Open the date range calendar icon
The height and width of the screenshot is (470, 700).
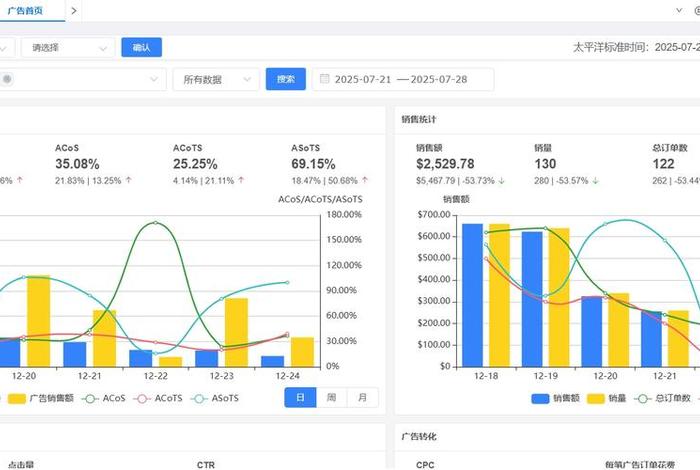pos(325,79)
